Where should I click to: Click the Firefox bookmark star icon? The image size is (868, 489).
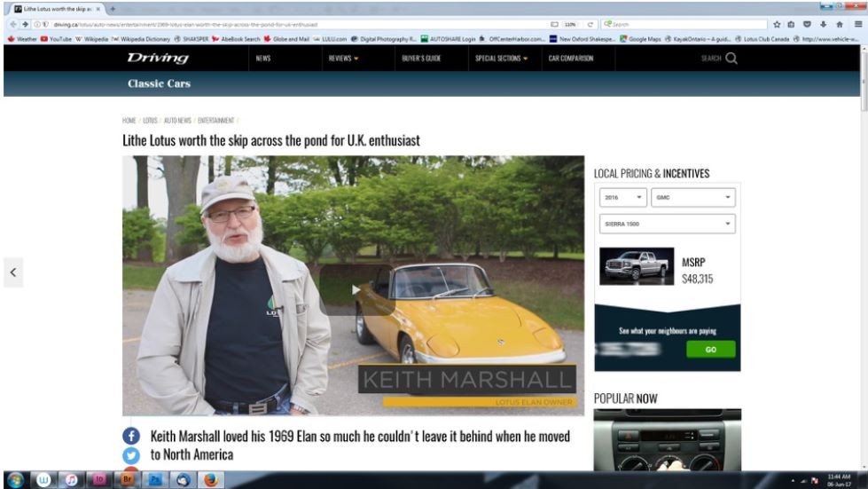coord(777,24)
